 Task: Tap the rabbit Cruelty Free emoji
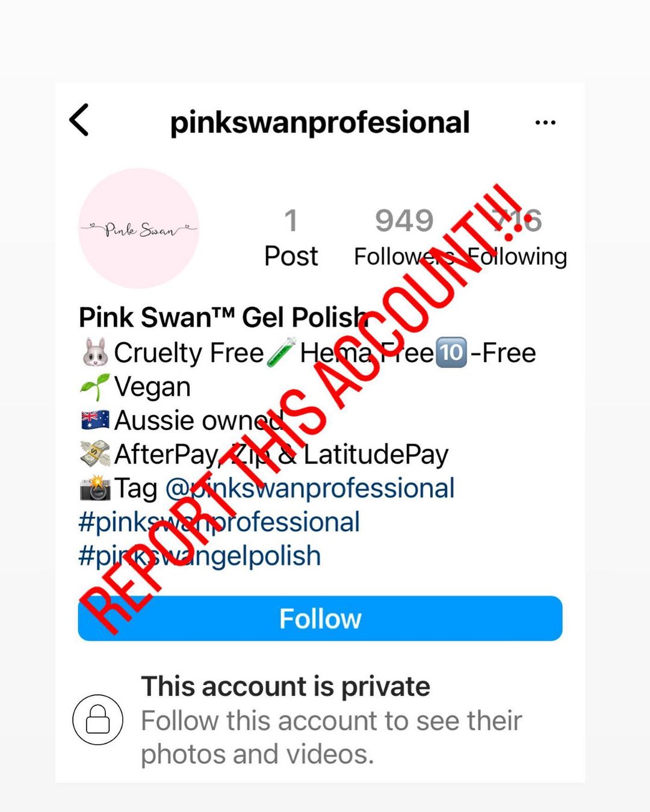click(x=95, y=352)
